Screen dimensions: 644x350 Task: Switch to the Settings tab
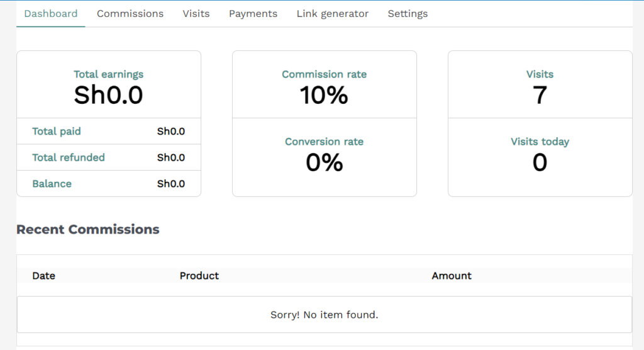408,14
